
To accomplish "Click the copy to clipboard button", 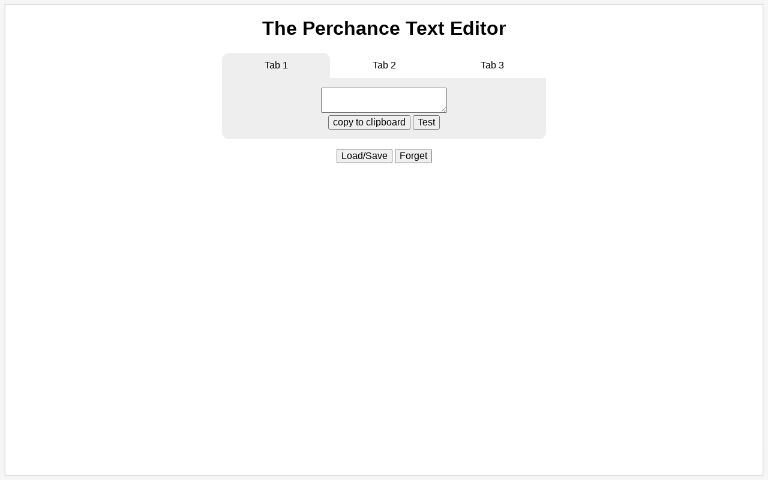I will 369,122.
